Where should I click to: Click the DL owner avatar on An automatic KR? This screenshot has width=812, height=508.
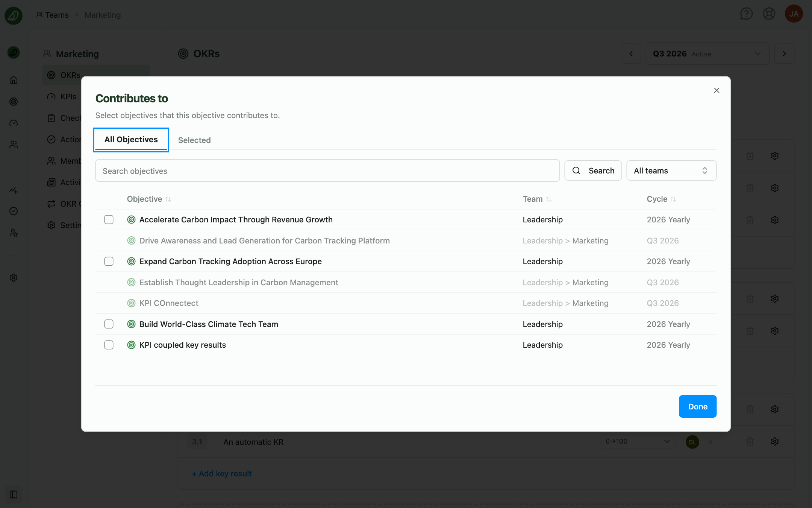point(692,442)
